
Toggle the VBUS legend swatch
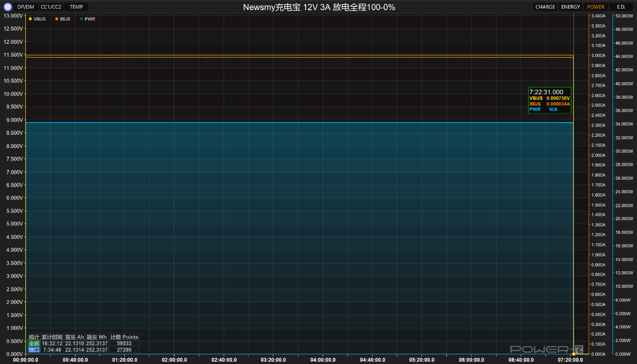(x=30, y=19)
